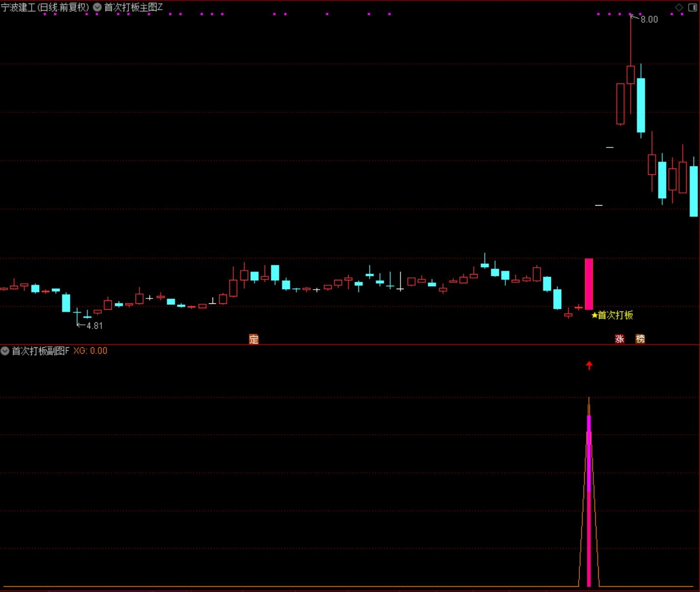Click the 宁波建工 (日线.前复权) chart title
The height and width of the screenshot is (592, 700).
[45, 7]
